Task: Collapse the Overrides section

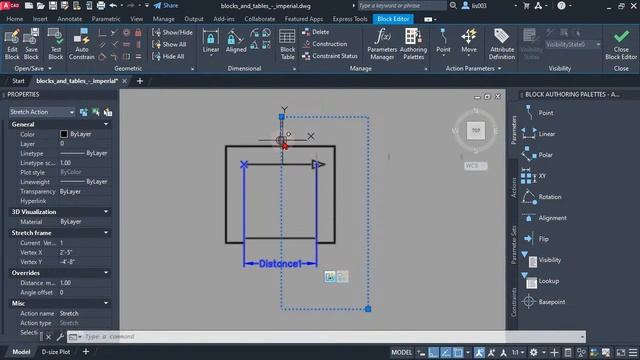Action: [106, 273]
